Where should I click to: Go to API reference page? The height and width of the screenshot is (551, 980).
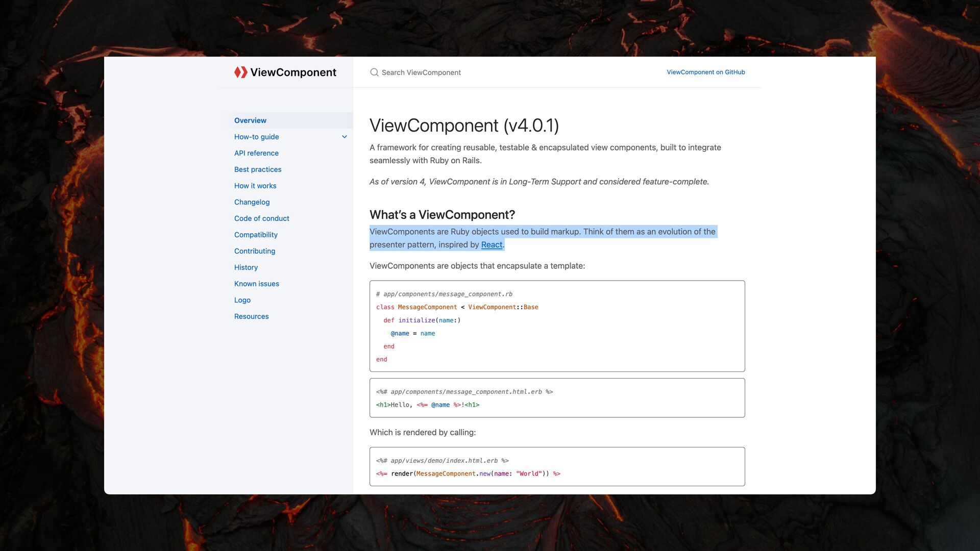pos(256,153)
